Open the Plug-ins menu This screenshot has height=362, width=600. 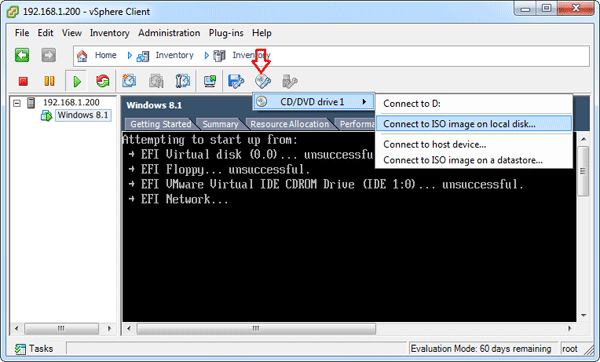click(x=226, y=33)
